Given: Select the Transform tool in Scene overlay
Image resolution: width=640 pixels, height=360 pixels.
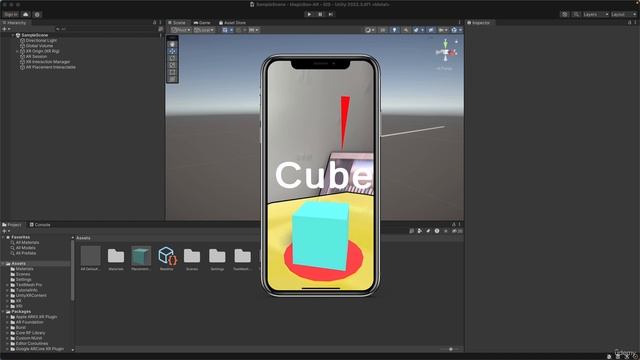Looking at the screenshot, I should (x=172, y=79).
